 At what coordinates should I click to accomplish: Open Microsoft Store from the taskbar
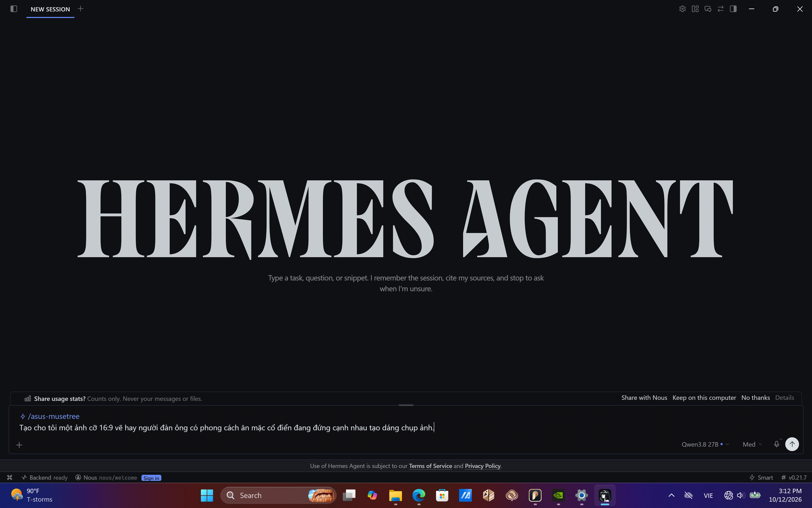pyautogui.click(x=442, y=495)
